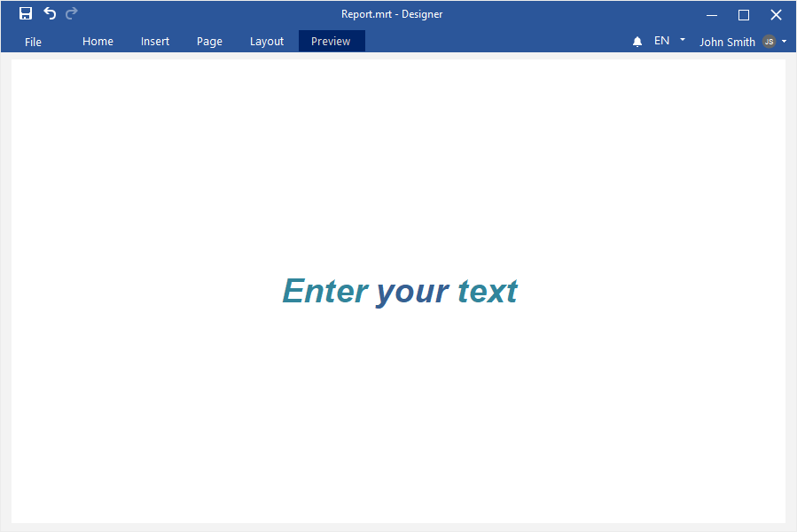Switch to the Insert tab

click(155, 42)
